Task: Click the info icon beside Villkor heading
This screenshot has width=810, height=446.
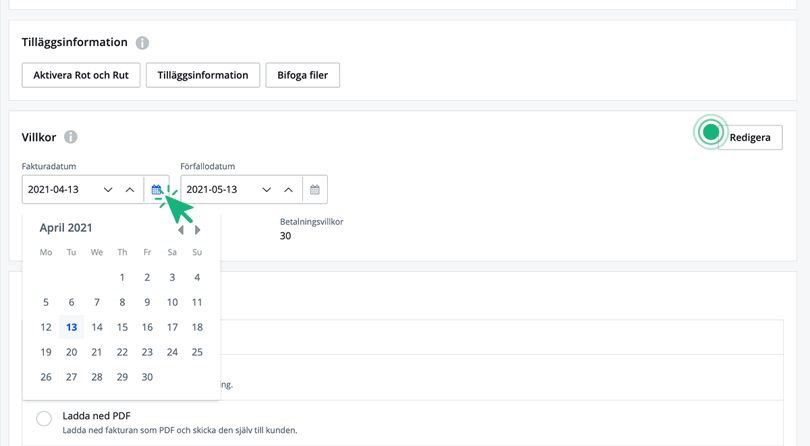Action: (x=71, y=137)
